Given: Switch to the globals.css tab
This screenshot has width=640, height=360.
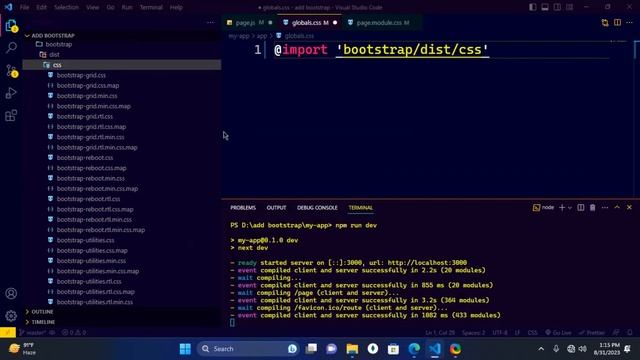Looking at the screenshot, I should pos(310,23).
